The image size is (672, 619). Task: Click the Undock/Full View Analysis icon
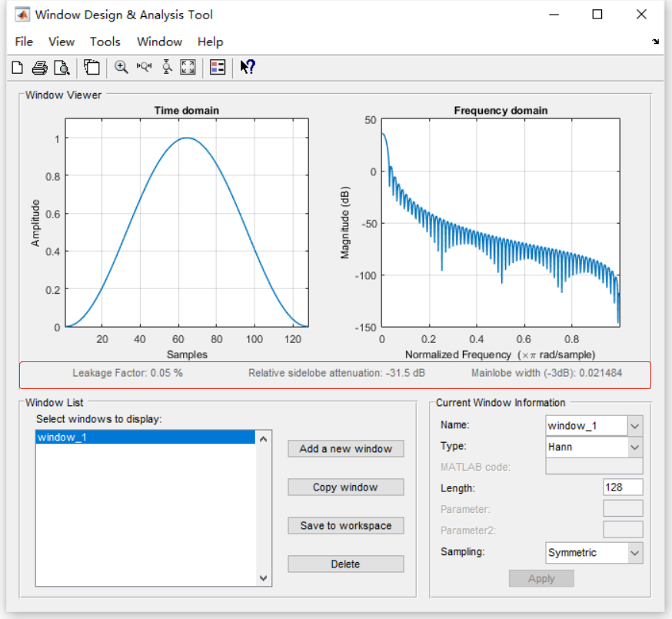91,68
